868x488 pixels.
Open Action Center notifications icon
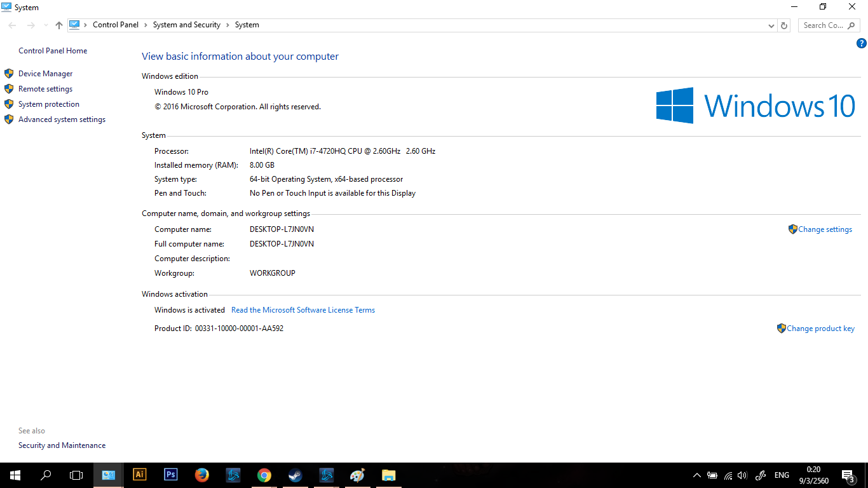pos(848,475)
